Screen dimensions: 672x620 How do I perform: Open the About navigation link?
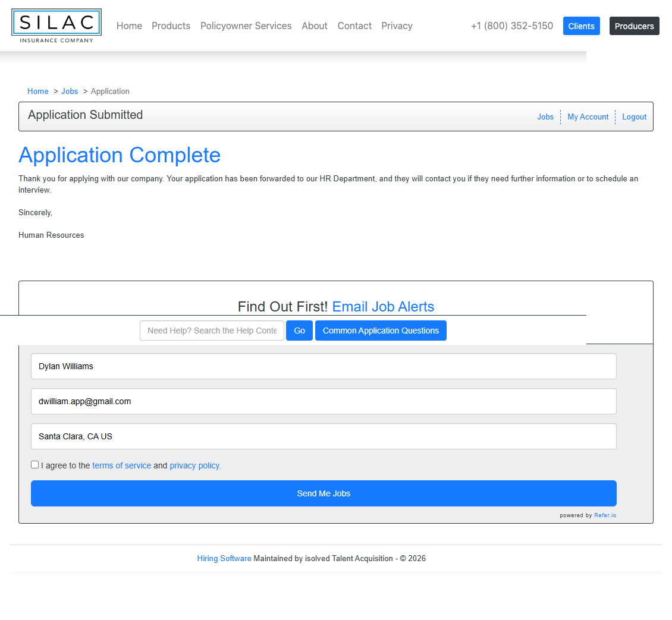[x=314, y=26]
